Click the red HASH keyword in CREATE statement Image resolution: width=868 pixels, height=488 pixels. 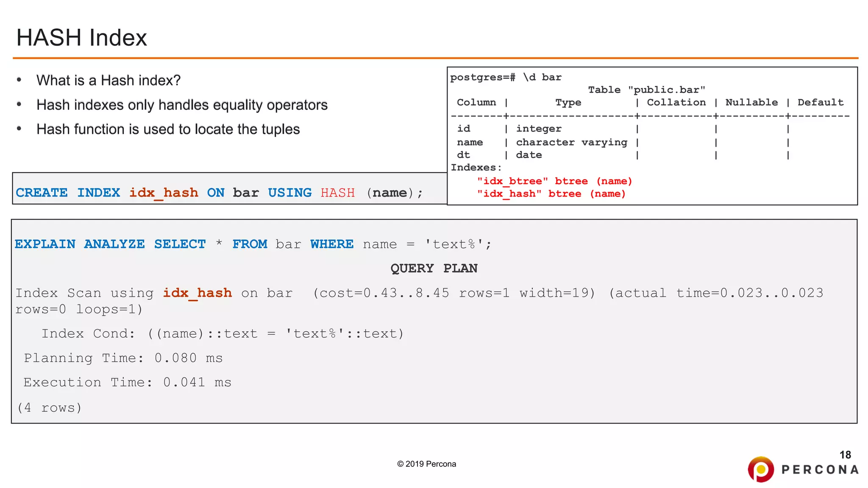[337, 193]
